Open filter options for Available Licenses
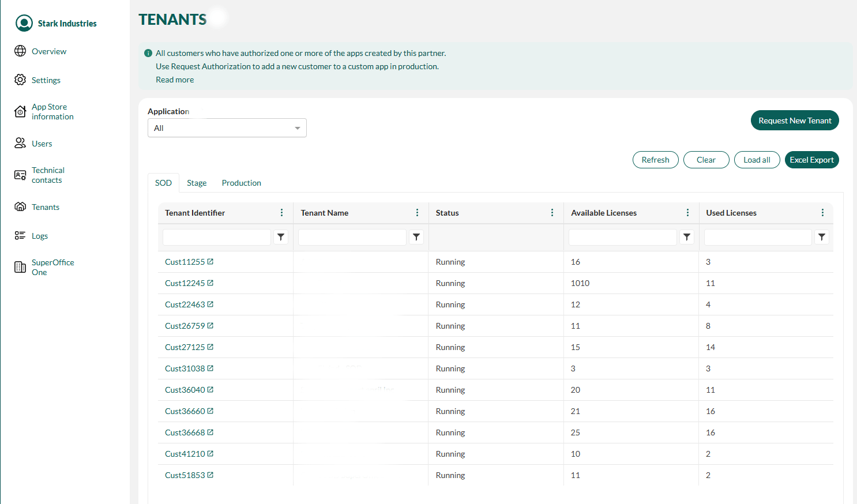 tap(687, 237)
